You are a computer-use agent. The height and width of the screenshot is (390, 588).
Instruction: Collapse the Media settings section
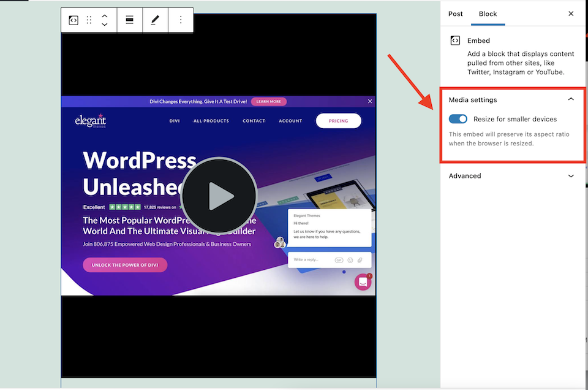(x=571, y=99)
